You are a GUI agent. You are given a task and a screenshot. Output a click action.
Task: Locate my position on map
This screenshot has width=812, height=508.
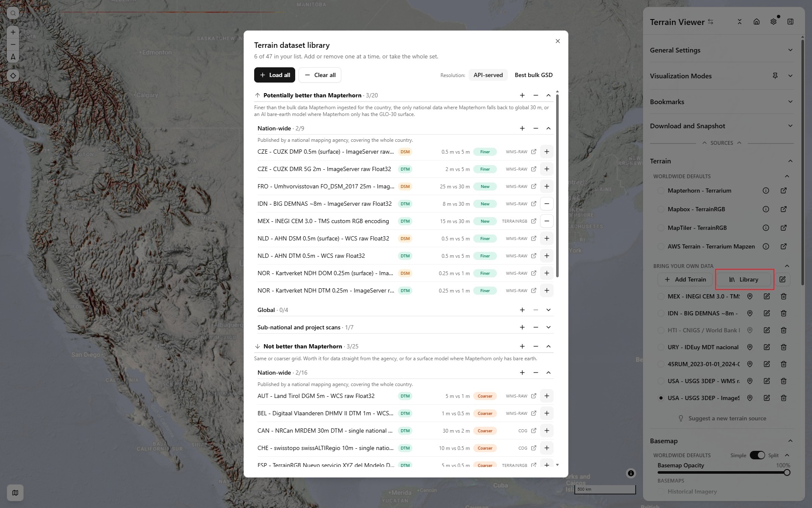13,76
